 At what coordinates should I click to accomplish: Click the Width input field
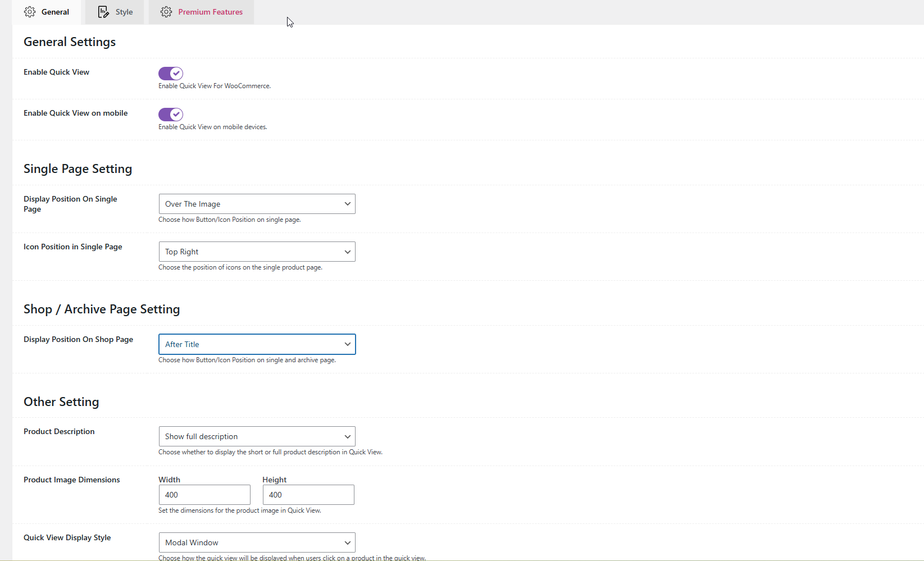[x=204, y=494]
